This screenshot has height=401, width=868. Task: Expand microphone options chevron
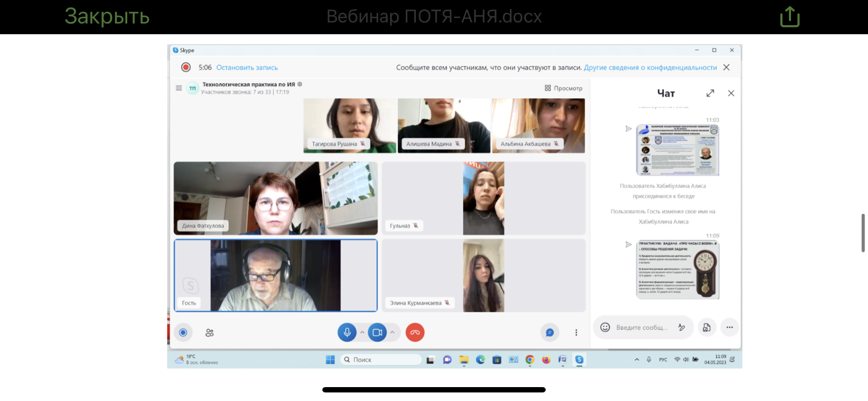tap(362, 333)
